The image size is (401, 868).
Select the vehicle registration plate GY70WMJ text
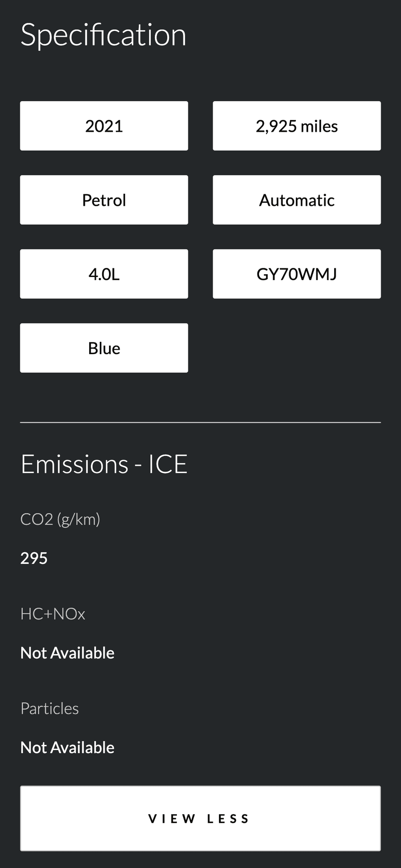296,274
